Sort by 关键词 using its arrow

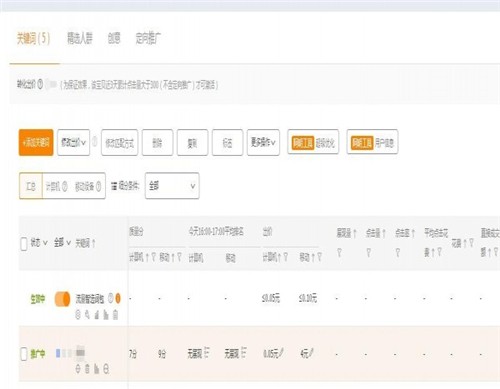click(x=94, y=243)
